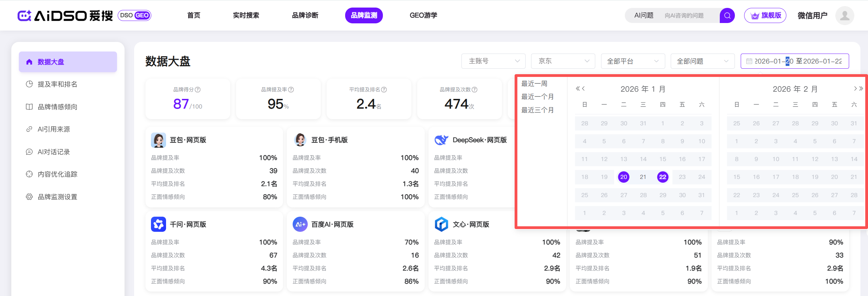868x296 pixels.
Task: Click the date range input field
Action: pyautogui.click(x=795, y=61)
